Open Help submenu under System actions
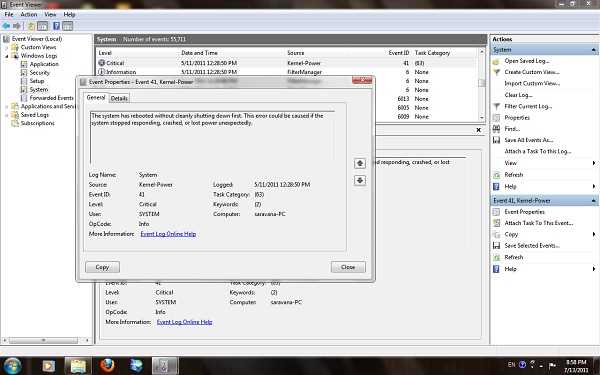This screenshot has width=600, height=375. coord(545,186)
